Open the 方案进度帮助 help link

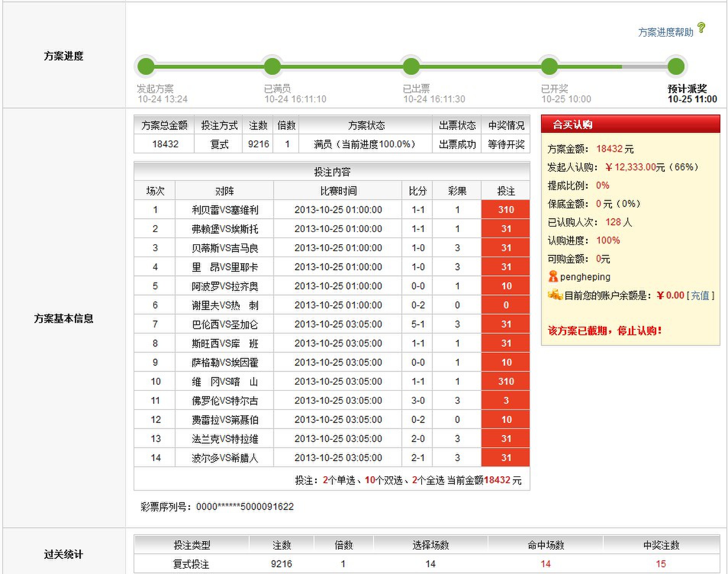tap(665, 32)
